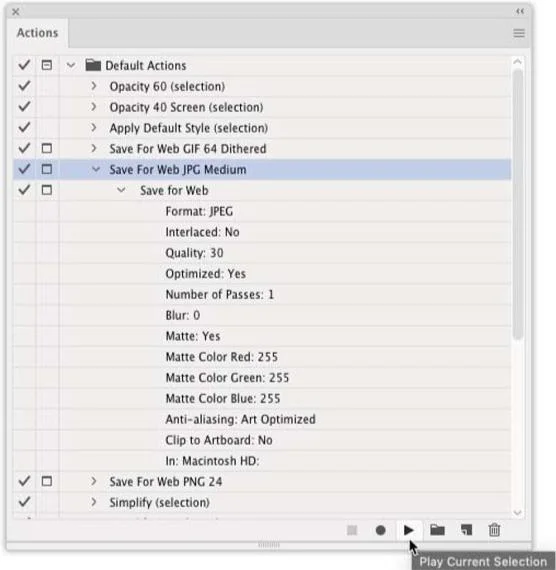Toggle checkmark for Default Actions set
Viewport: 556px width, 570px height.
point(24,65)
